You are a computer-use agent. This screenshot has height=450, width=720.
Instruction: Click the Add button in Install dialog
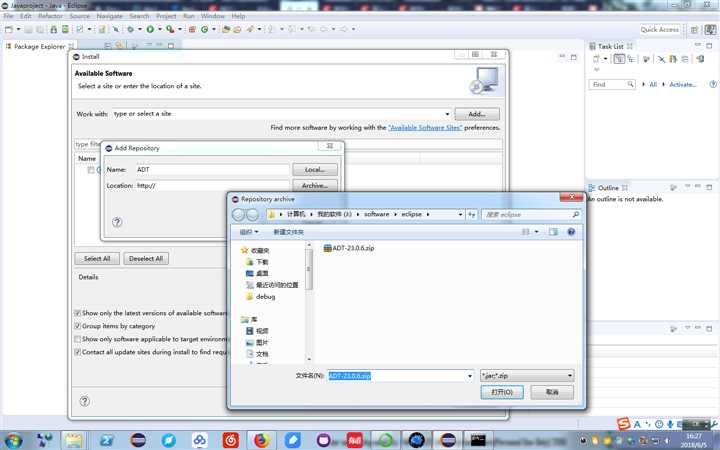pos(477,114)
